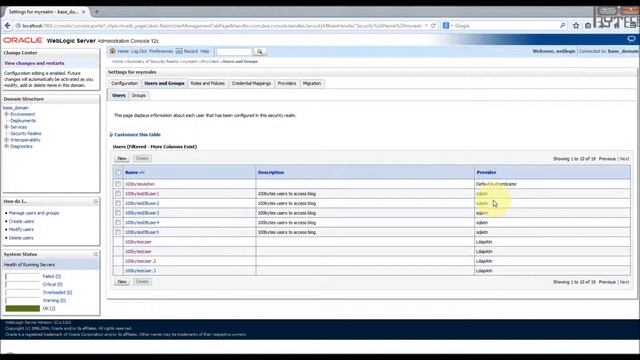Check the box for 100bytesDBuser3

[118, 213]
